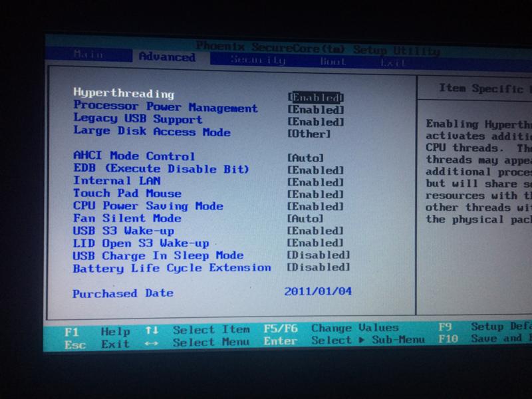Change USB Charge In Sleep Mode Disabled value

(319, 255)
